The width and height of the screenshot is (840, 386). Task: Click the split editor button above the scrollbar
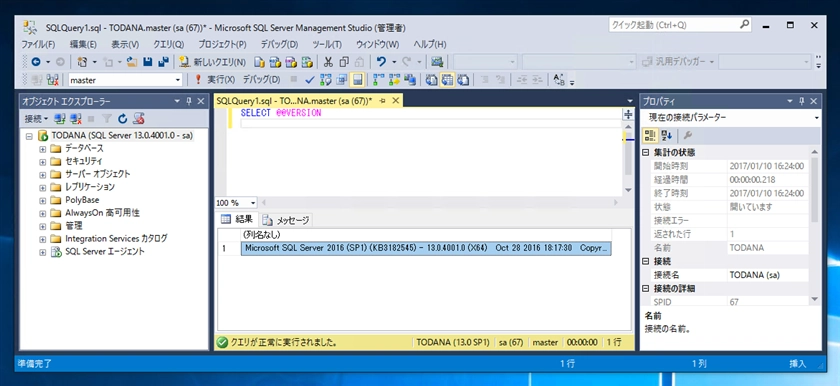(x=628, y=115)
